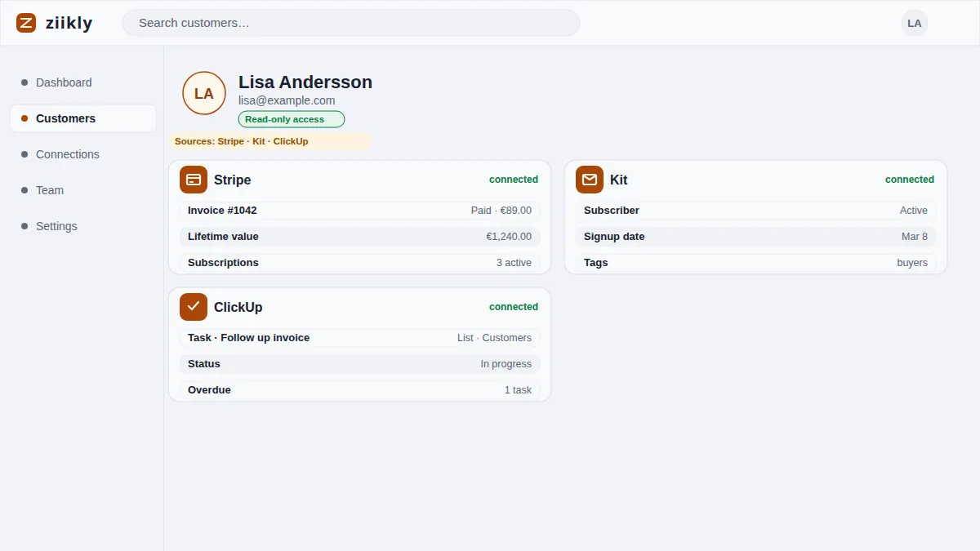Click Stripe's connected status
This screenshot has width=980, height=551.
pos(514,180)
